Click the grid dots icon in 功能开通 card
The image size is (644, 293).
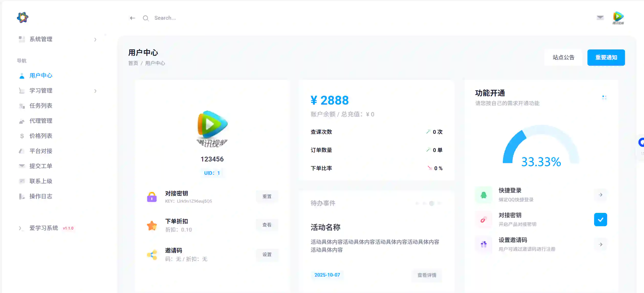pos(604,97)
